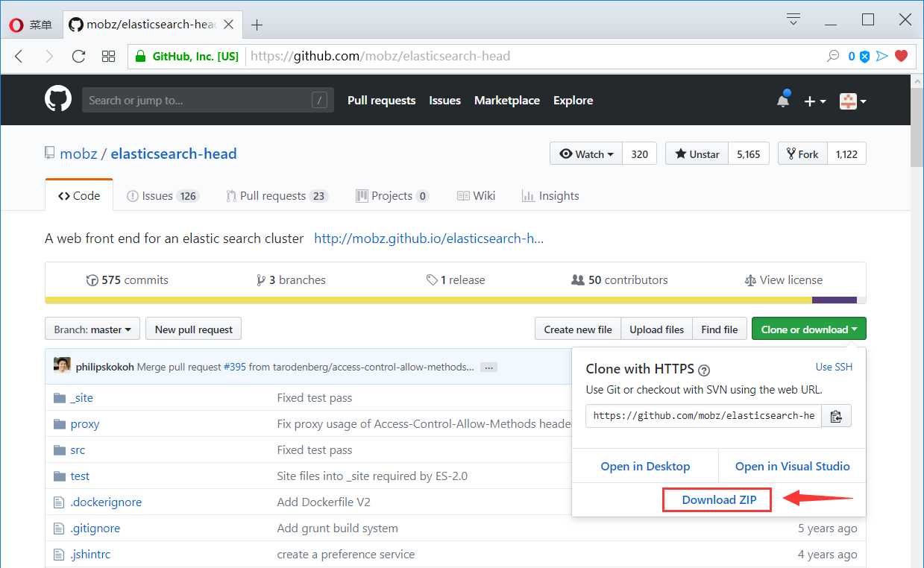
Task: View the 1 release
Action: pyautogui.click(x=456, y=280)
